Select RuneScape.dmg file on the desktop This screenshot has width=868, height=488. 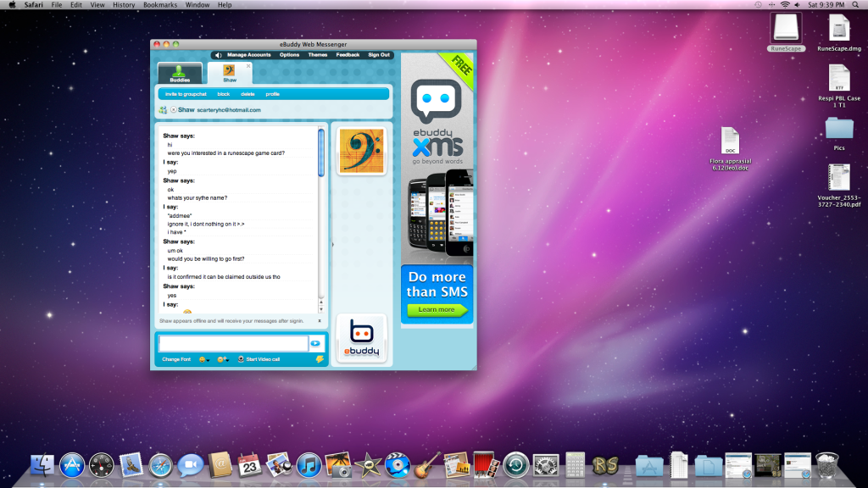[x=839, y=32]
